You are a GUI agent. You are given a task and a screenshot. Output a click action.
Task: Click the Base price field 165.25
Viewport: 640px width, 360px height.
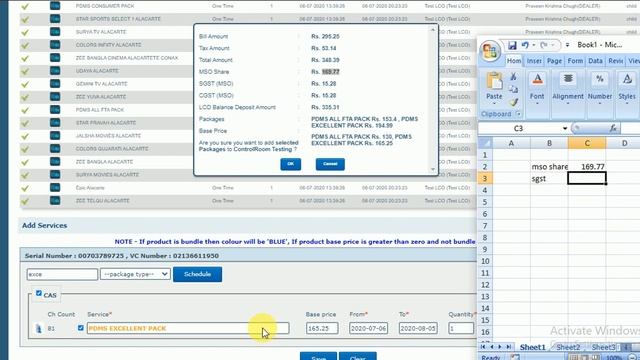coord(322,328)
